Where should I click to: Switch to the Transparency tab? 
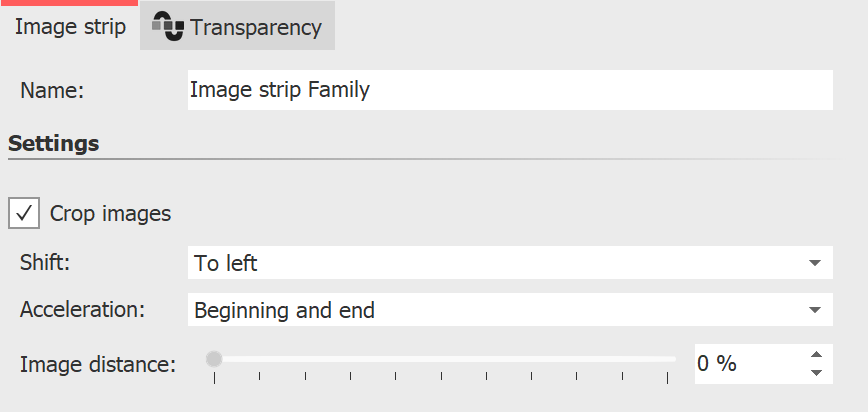[x=238, y=27]
